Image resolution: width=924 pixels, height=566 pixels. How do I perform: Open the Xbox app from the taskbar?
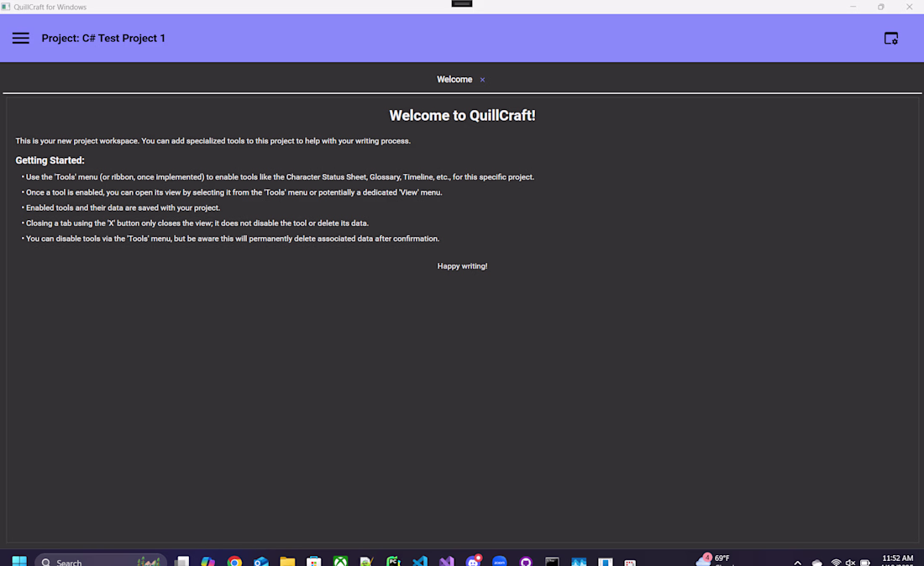[x=340, y=561]
